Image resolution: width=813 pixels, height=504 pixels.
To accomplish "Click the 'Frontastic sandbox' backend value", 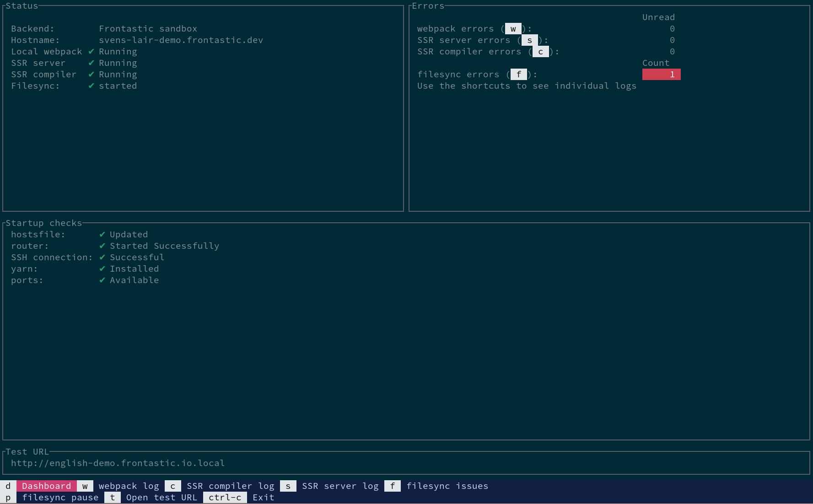I will tap(148, 28).
